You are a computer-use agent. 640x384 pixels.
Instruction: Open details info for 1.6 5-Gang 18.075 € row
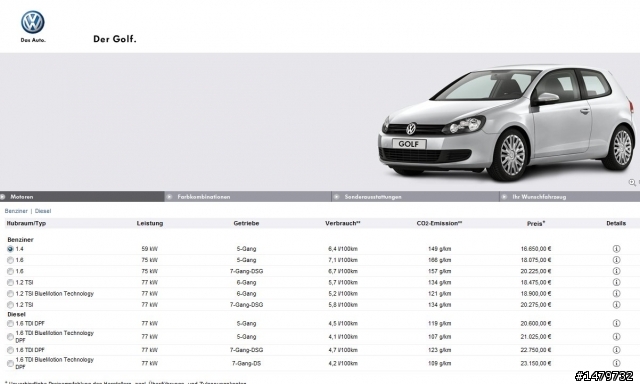tap(616, 260)
